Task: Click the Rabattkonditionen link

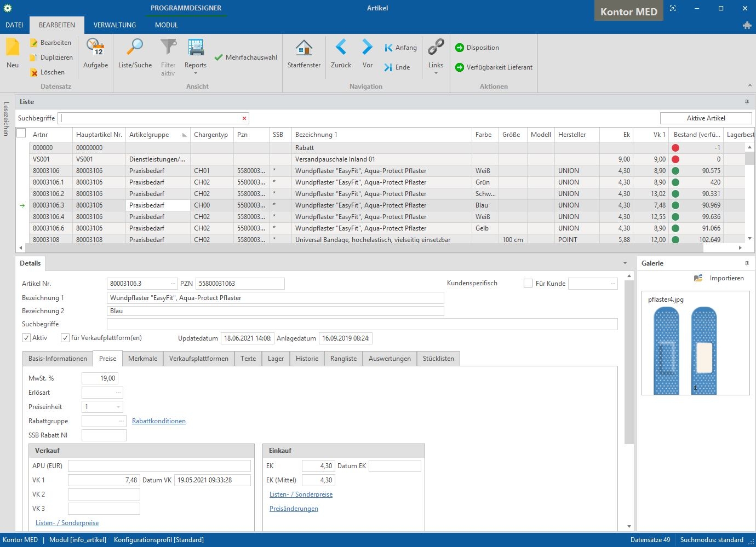Action: [x=159, y=421]
